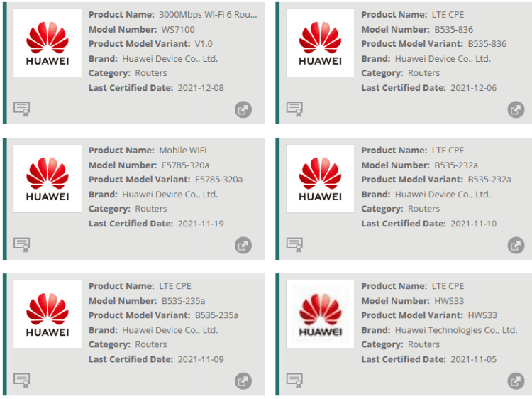View certificate for E5785-320a Mobile WiFi
The width and height of the screenshot is (532, 399).
pos(22,244)
